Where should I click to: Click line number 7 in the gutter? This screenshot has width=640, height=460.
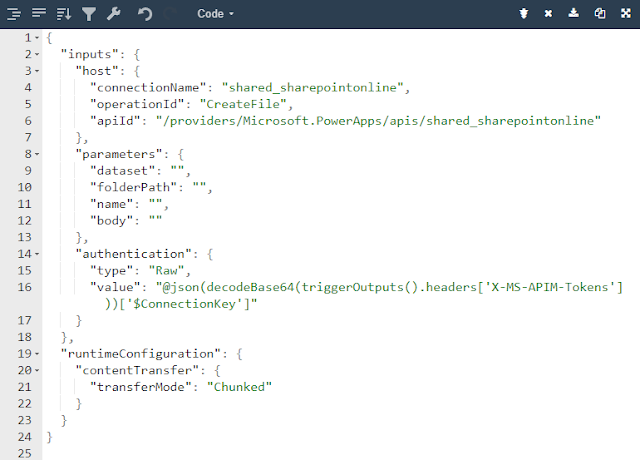28,138
